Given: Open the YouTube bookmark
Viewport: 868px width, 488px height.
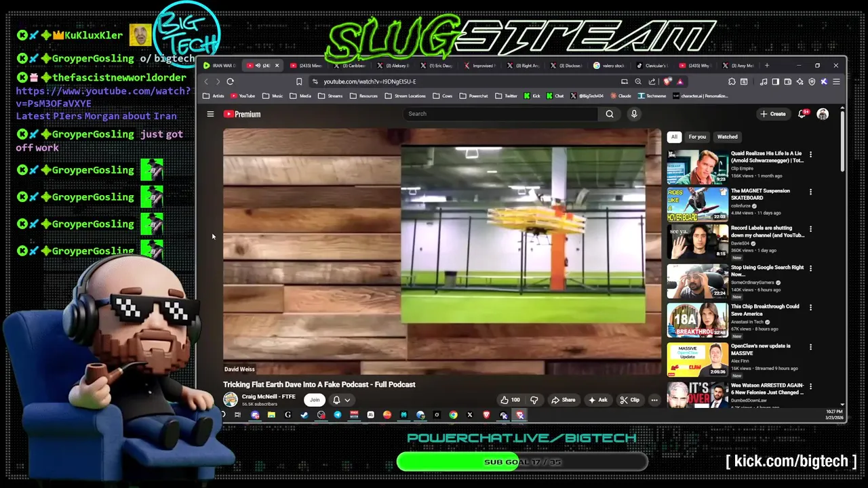Looking at the screenshot, I should click(242, 96).
